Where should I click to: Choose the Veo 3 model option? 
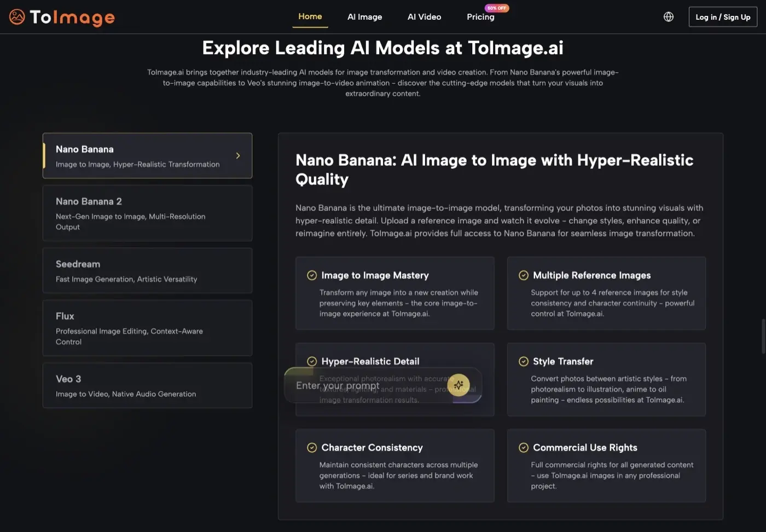[x=147, y=386]
